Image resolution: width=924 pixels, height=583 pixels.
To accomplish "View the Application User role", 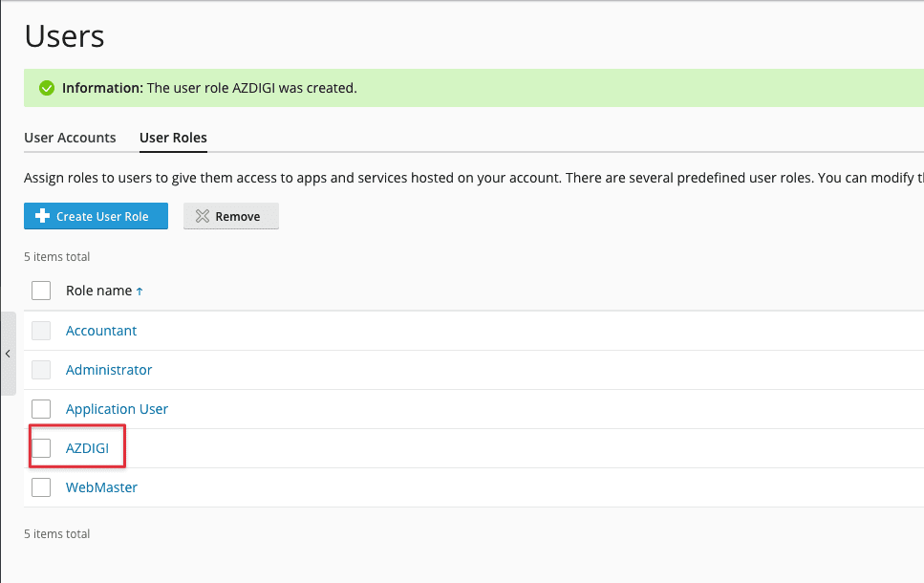I will [117, 409].
